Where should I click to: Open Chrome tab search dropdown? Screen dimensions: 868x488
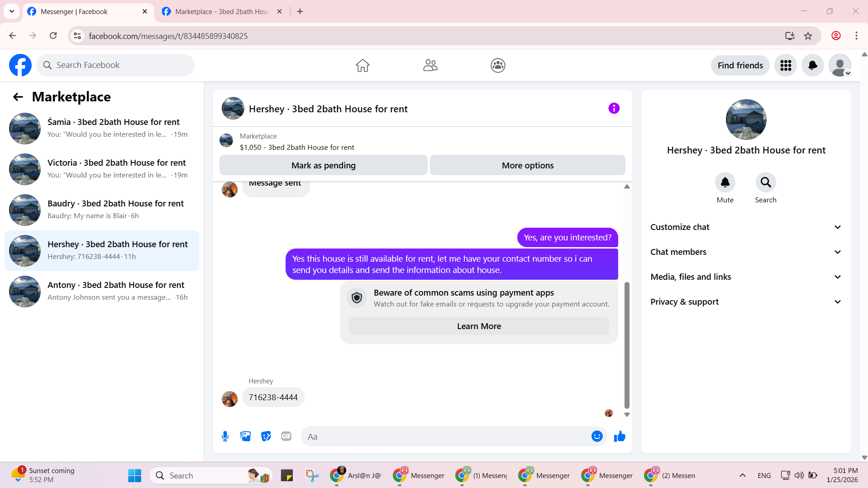[x=12, y=11]
